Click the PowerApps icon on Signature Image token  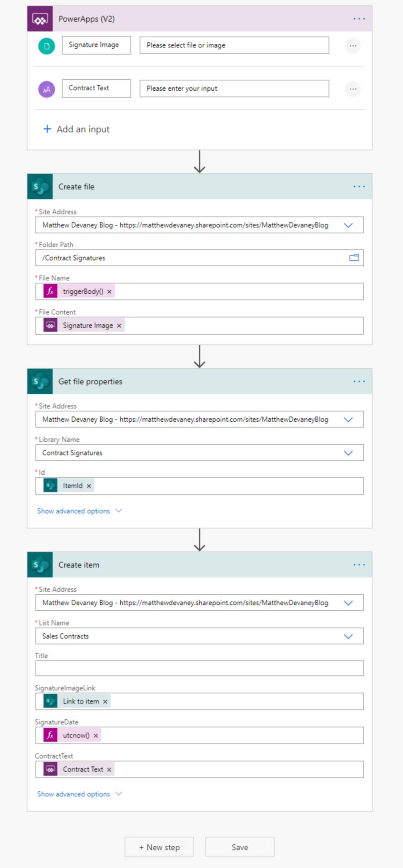click(50, 325)
